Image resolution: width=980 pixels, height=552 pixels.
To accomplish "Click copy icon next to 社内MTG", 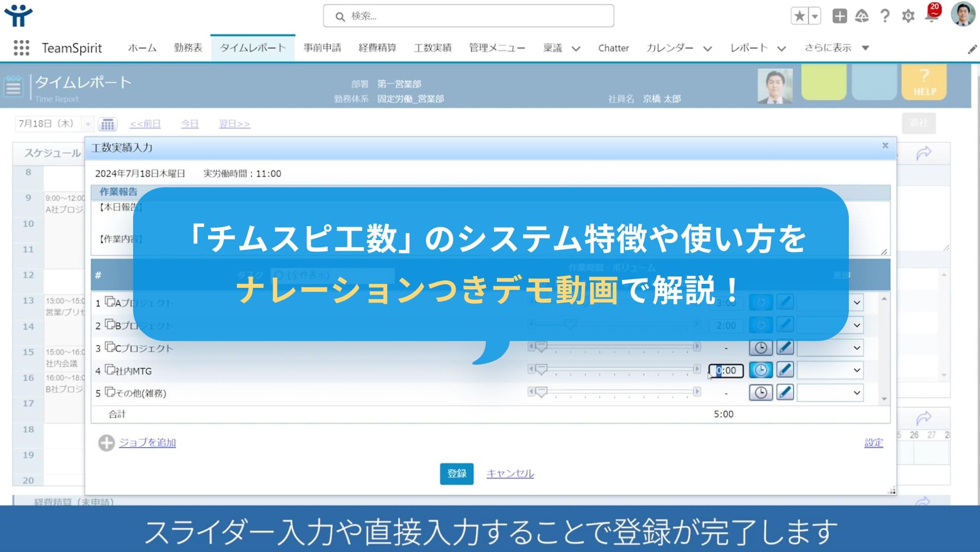I will point(110,369).
